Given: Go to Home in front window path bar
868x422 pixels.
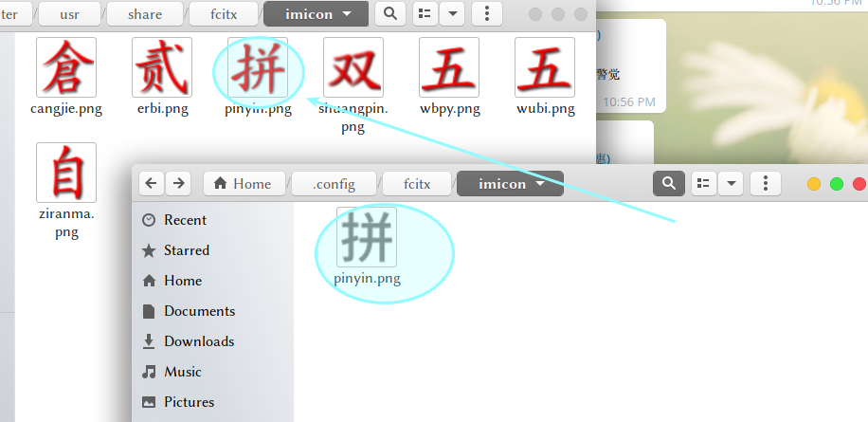Looking at the screenshot, I should [x=243, y=183].
